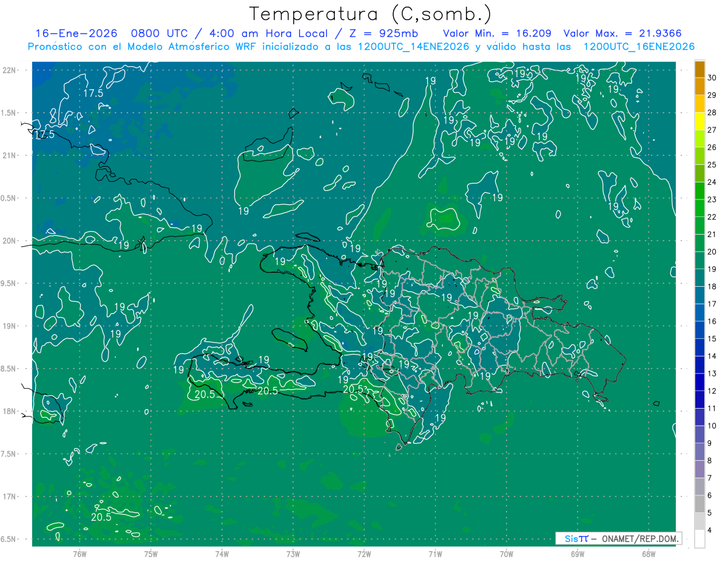Click the '17N' latitude axis label

click(x=10, y=497)
